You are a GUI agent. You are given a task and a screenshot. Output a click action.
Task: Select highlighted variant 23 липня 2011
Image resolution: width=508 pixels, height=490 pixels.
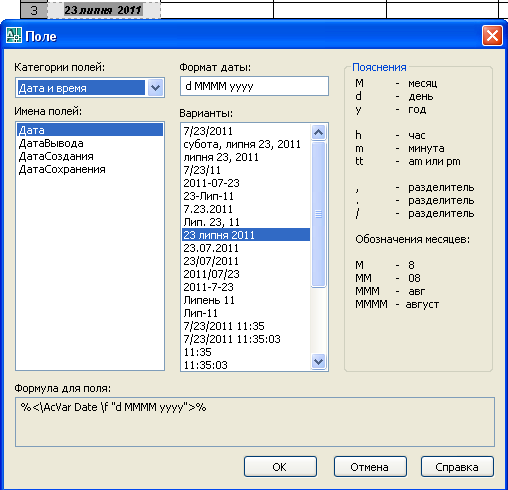tap(246, 235)
